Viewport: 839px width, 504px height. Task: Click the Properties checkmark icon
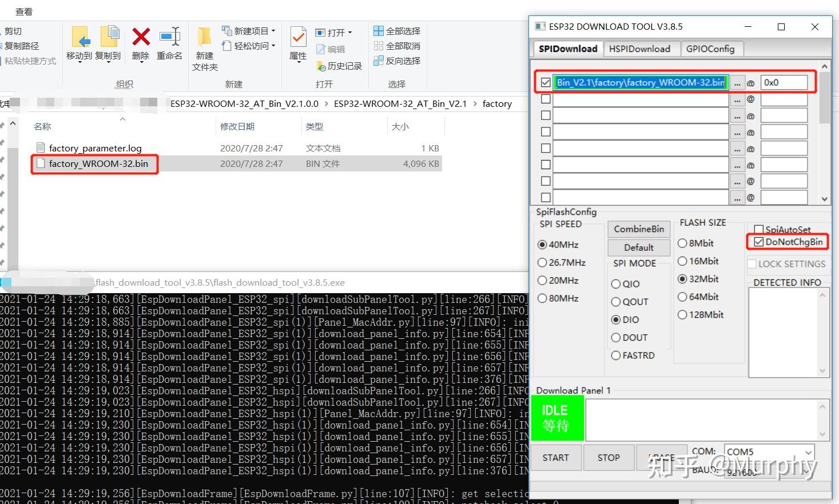pos(298,37)
